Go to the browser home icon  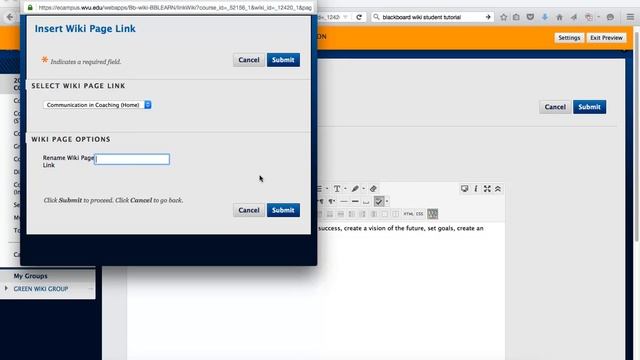click(560, 17)
